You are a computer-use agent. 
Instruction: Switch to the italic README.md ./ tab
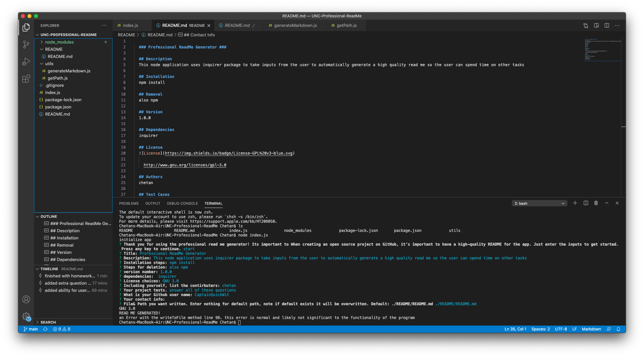tap(240, 26)
